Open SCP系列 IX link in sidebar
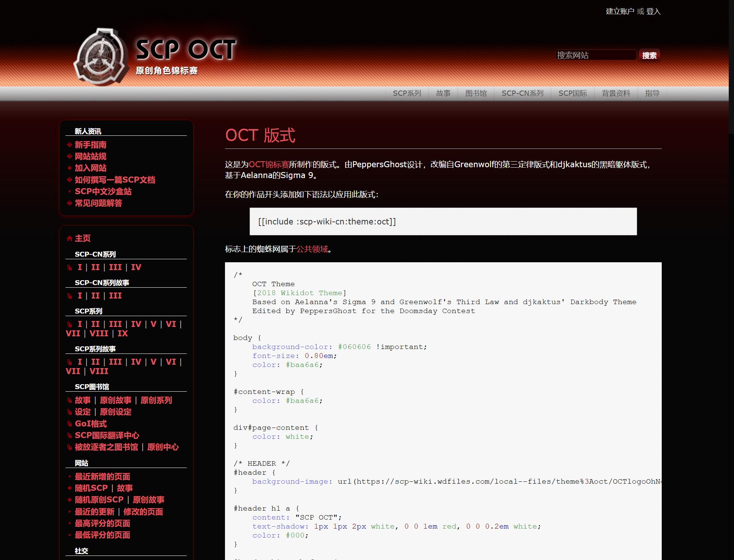Screen dimensions: 734x560 122,334
